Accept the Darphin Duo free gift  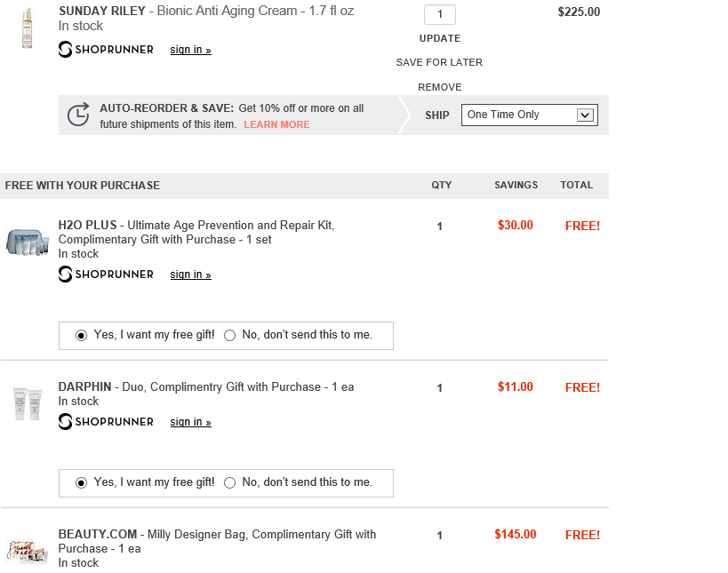click(82, 483)
